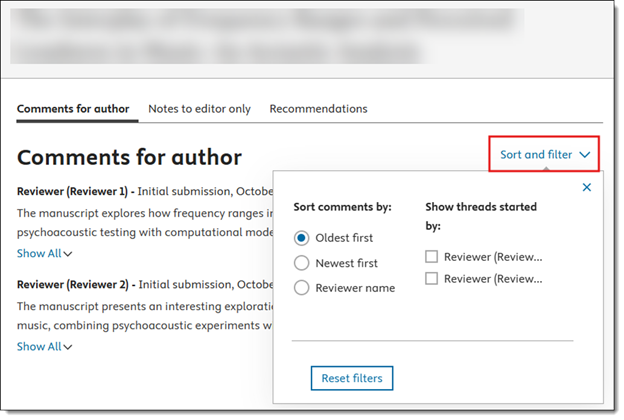
Task: Choose the Reviewer name sort option
Action: 302,288
